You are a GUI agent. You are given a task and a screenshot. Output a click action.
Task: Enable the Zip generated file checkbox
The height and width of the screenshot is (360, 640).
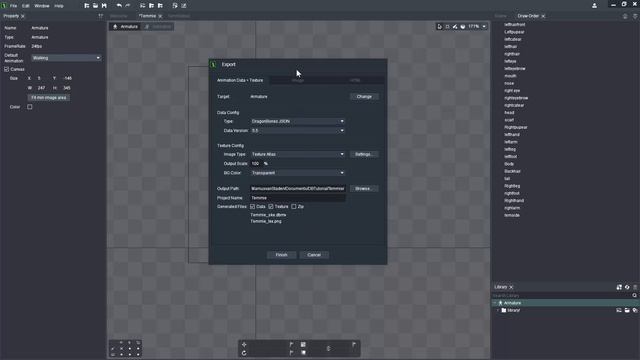pos(294,207)
